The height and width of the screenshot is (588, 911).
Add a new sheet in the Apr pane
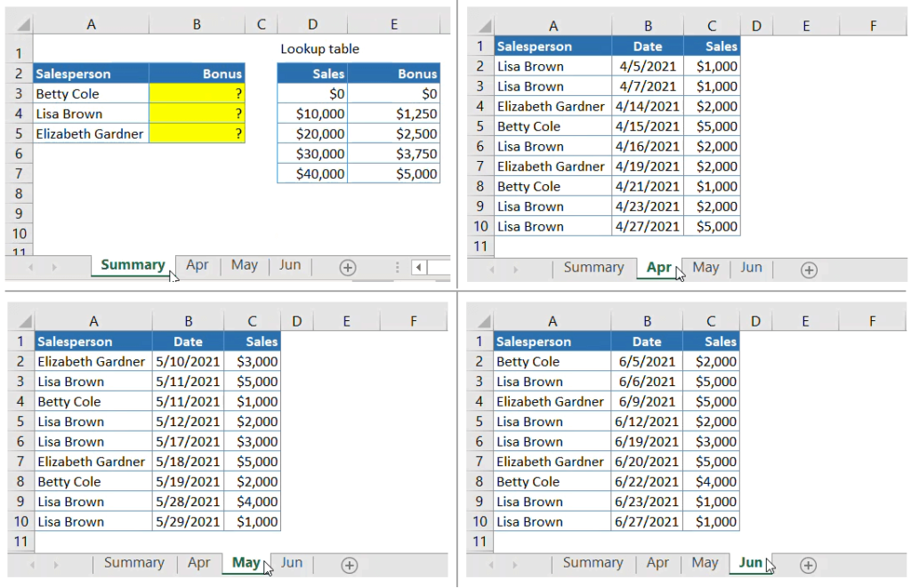809,270
